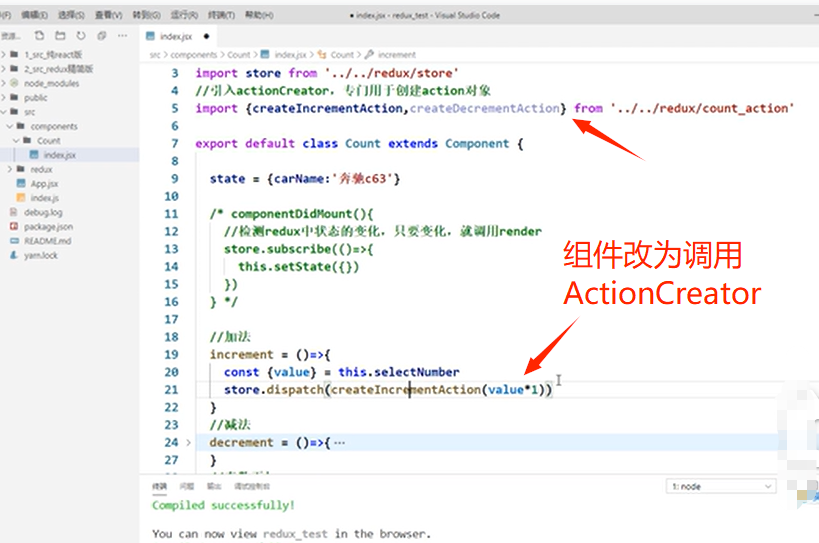819x543 pixels.
Task: Click the node_modules folder icon
Action: tap(14, 83)
